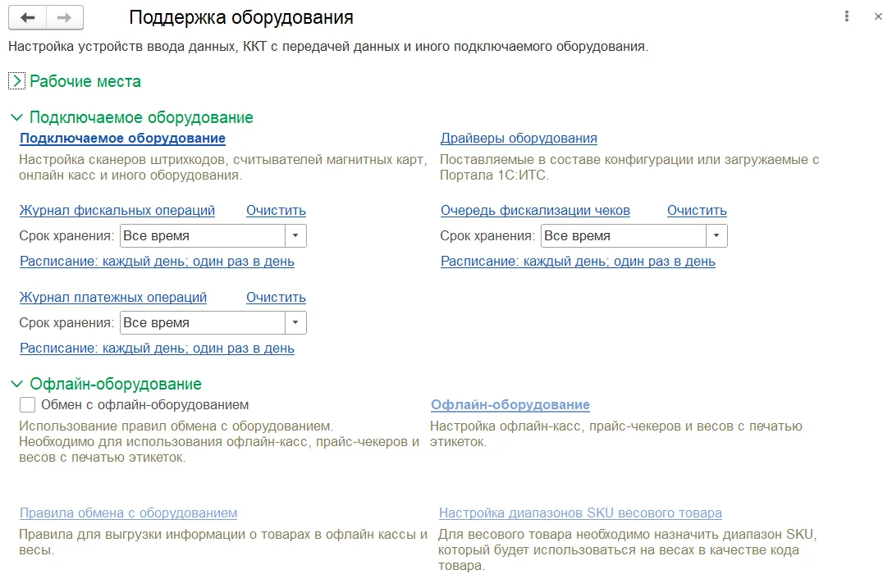Open storage period dropdown under Очередь фискализации чеков
The image size is (892, 588).
coord(716,236)
